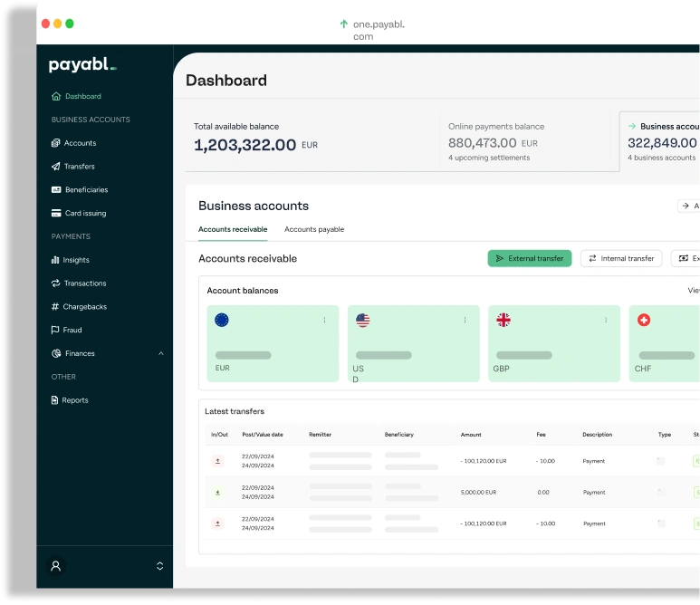Expand the Finances sidebar section chevron
This screenshot has width=700, height=605.
pos(161,353)
